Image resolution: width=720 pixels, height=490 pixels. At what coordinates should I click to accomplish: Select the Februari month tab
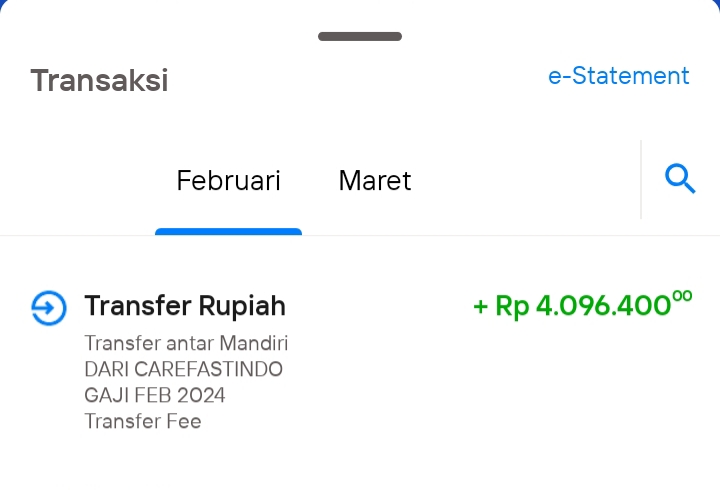coord(228,180)
